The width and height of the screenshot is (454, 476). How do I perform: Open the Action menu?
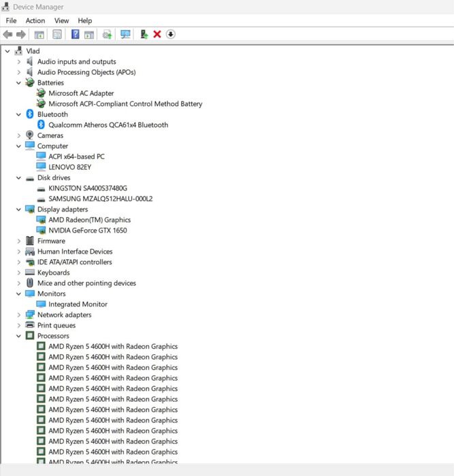coord(35,20)
